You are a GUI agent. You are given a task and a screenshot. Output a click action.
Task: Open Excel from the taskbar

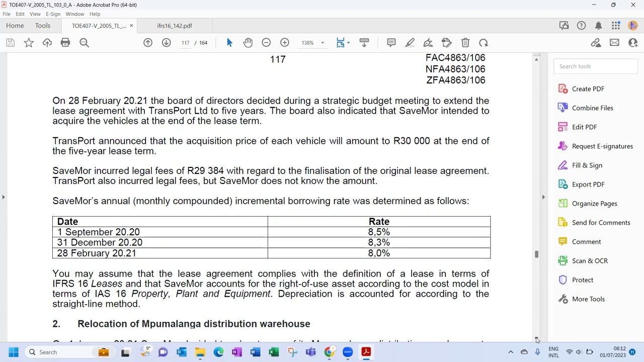coord(274,352)
